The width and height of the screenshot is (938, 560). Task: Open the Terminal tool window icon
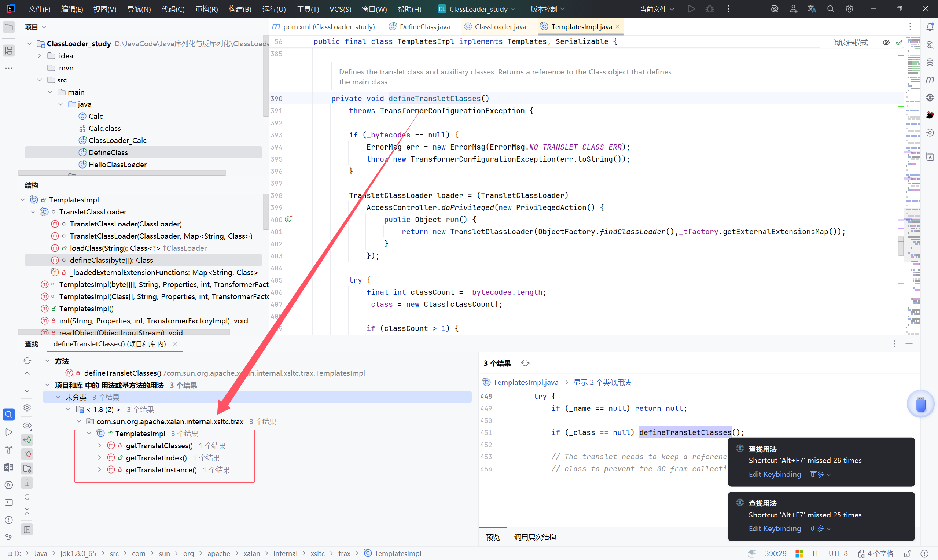tap(9, 502)
